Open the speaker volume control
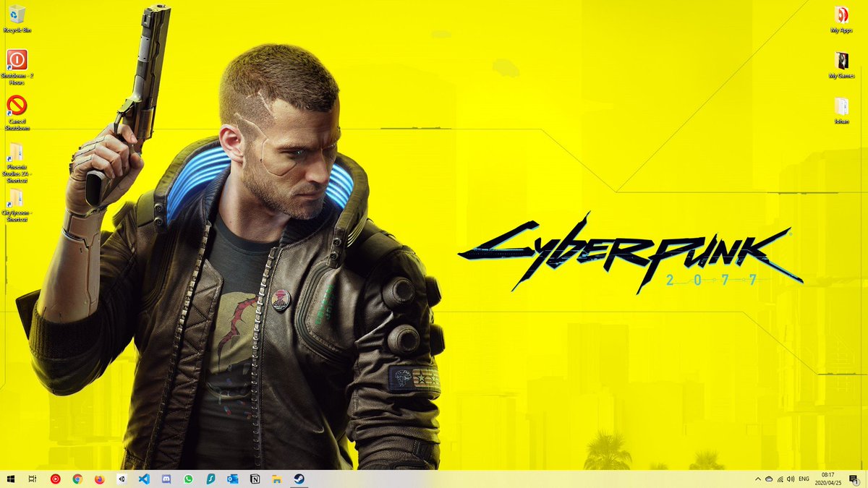This screenshot has width=868, height=488. 790,479
